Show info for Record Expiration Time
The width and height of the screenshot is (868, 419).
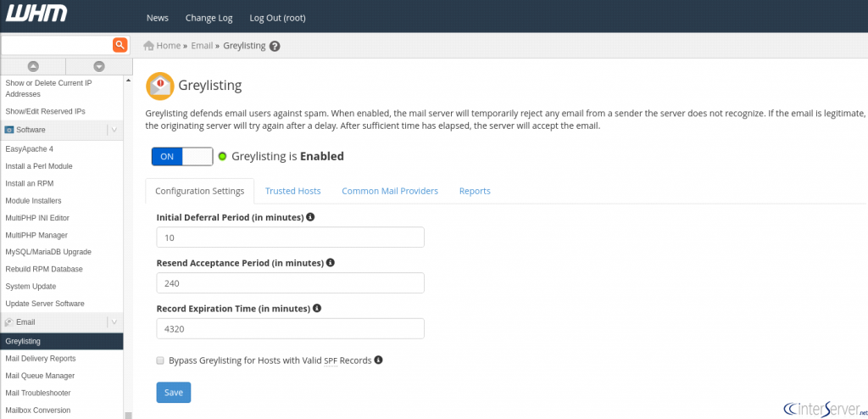tap(317, 308)
